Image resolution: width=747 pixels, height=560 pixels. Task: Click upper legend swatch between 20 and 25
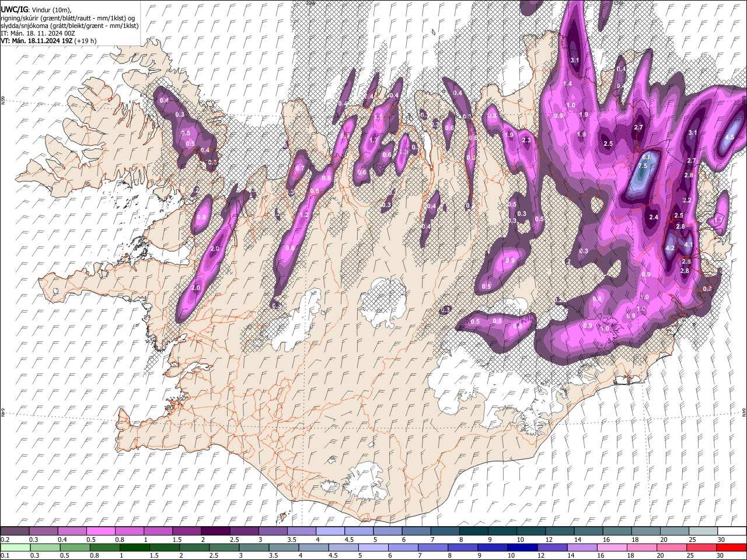(673, 531)
